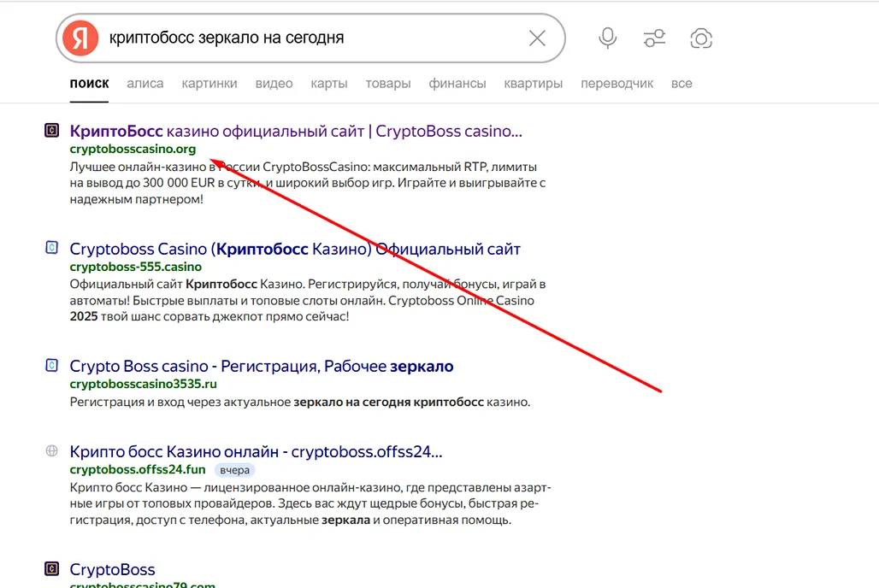
Task: Open the квартиры tab
Action: [x=533, y=84]
